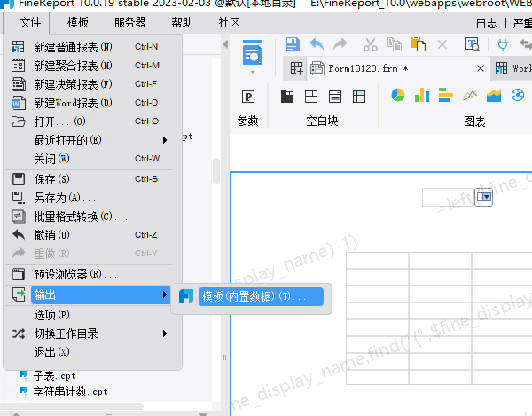
Task: Choose 另存为 in the File menu
Action: (x=91, y=198)
